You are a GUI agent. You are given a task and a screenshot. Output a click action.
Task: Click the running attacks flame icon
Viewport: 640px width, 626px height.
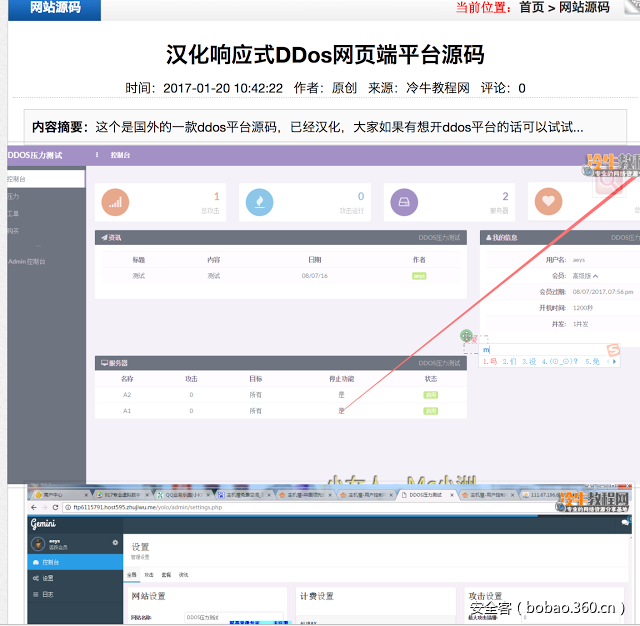pyautogui.click(x=260, y=202)
